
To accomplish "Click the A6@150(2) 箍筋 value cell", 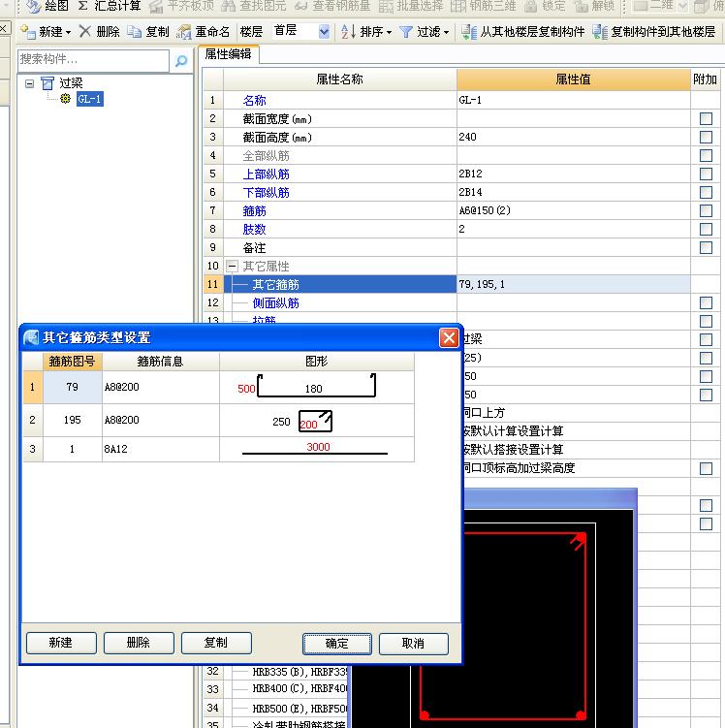I will 573,210.
